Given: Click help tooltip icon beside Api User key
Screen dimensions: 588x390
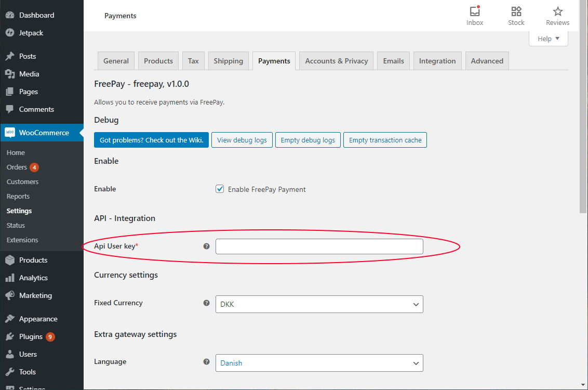Looking at the screenshot, I should (206, 246).
